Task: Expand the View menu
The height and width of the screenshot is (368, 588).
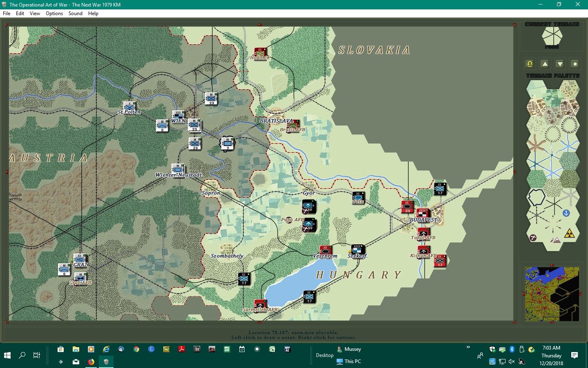Action: (35, 13)
